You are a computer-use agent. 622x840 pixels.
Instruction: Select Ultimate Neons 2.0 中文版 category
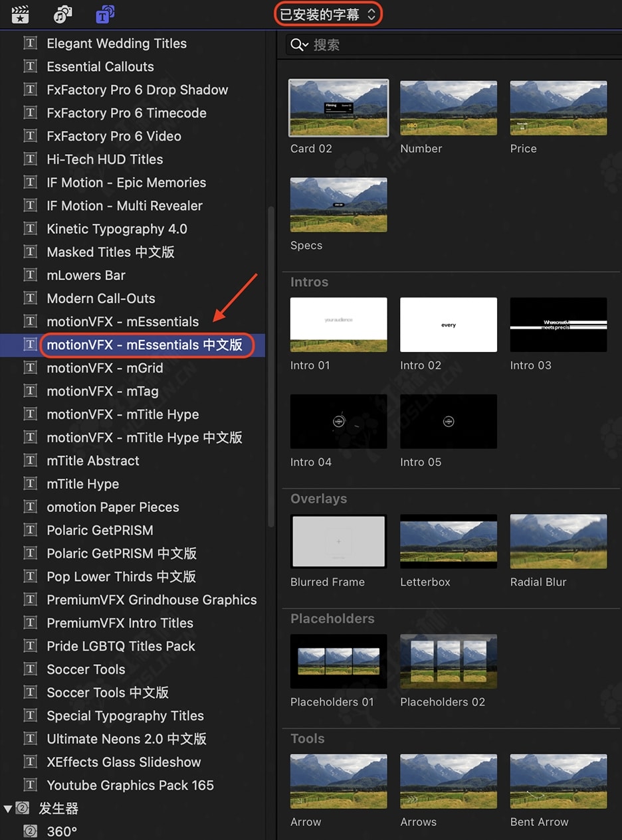click(x=127, y=739)
